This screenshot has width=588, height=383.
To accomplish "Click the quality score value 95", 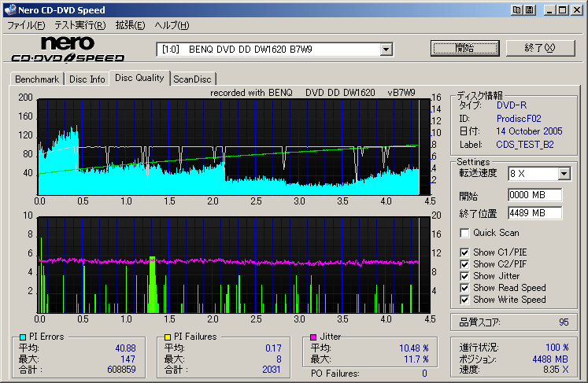I will tap(564, 322).
